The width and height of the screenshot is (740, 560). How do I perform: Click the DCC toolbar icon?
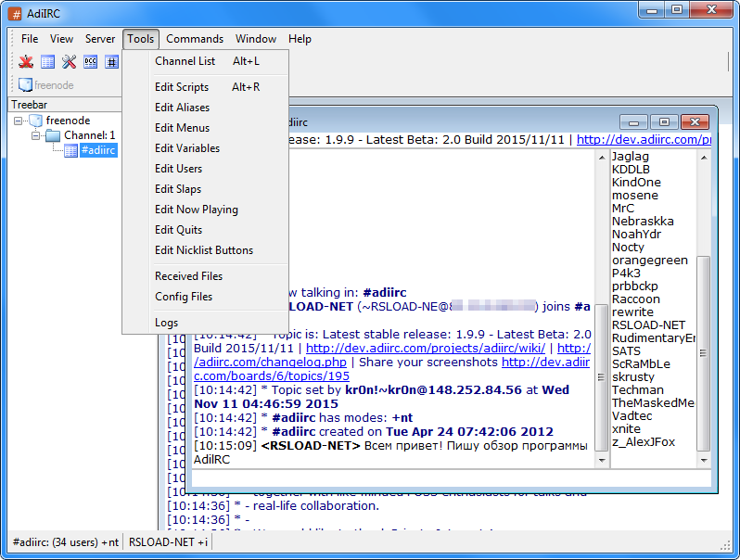pyautogui.click(x=90, y=62)
